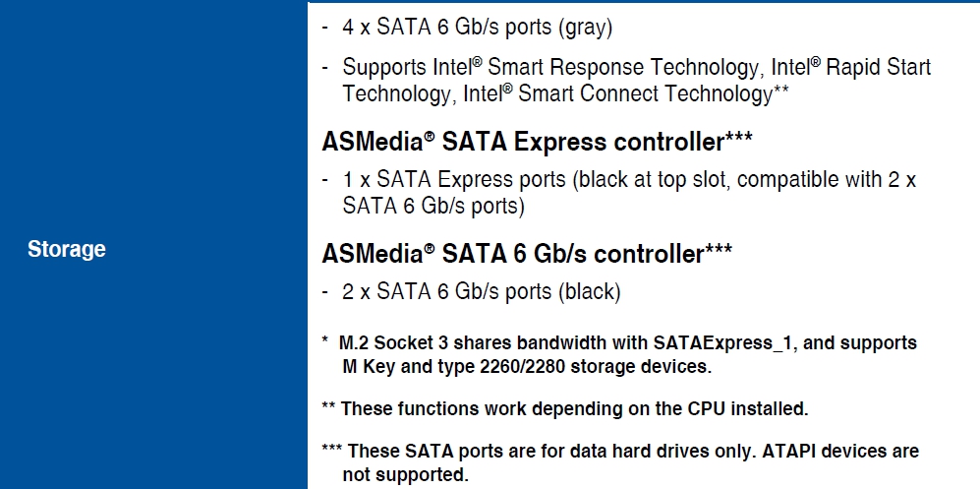Select the ASMedia SATA Express controller heading

click(537, 142)
